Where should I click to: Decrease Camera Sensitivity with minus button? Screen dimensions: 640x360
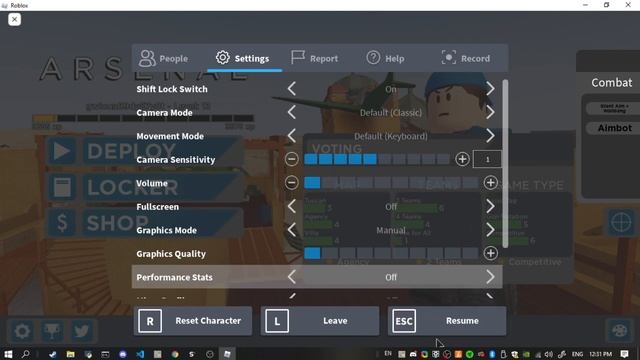click(291, 159)
